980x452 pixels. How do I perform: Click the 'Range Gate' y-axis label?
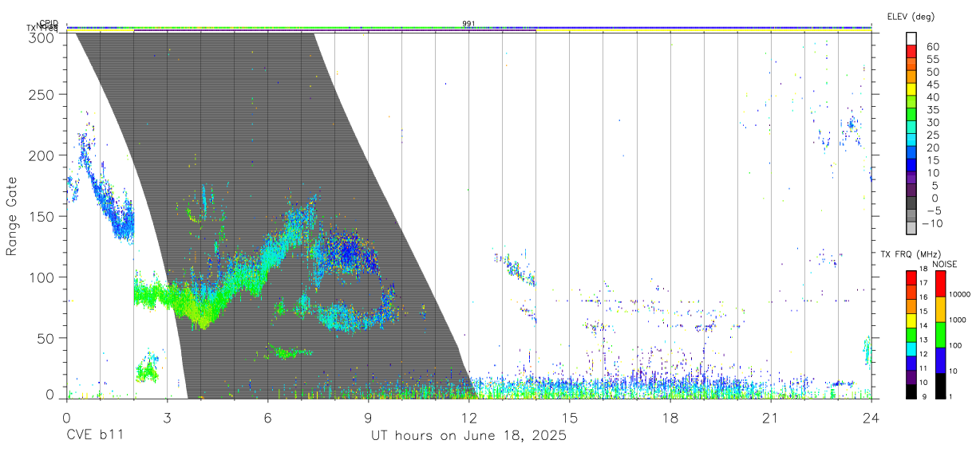12,216
